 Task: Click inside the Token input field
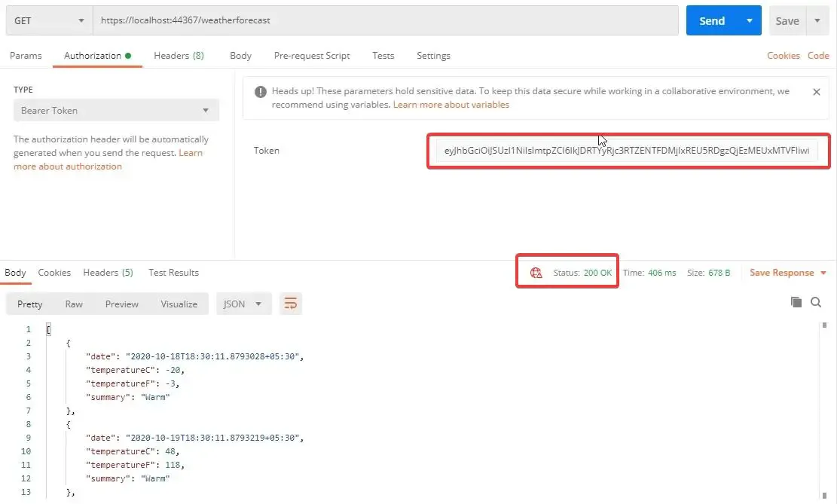coord(628,150)
